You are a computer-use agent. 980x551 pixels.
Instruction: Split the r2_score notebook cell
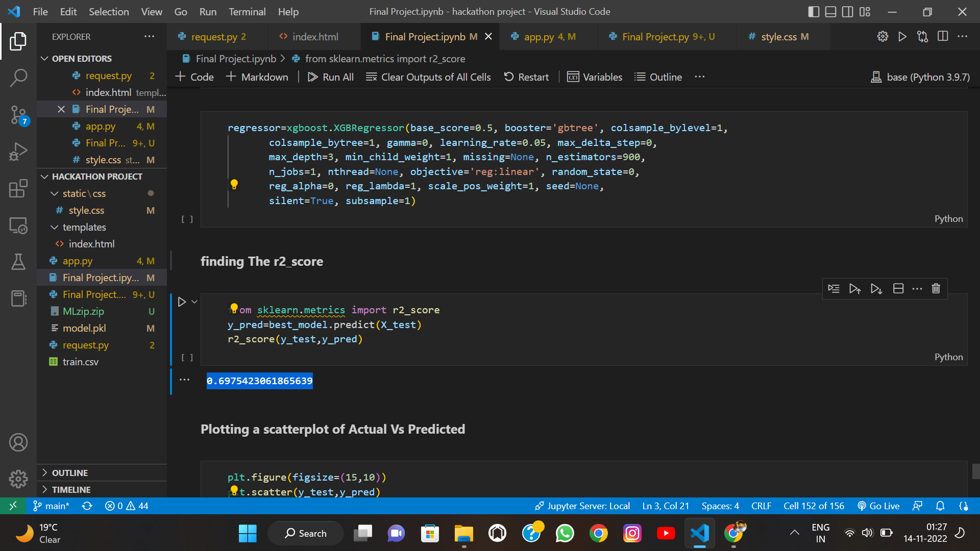tap(898, 288)
